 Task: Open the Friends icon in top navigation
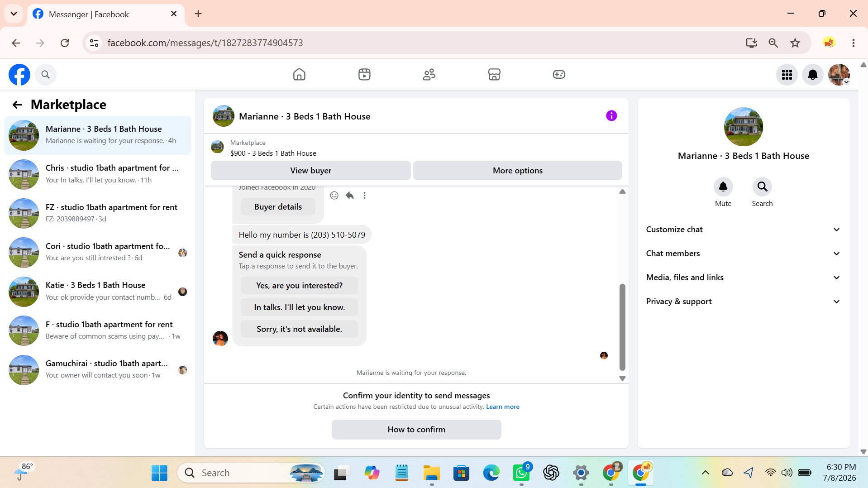tap(429, 74)
